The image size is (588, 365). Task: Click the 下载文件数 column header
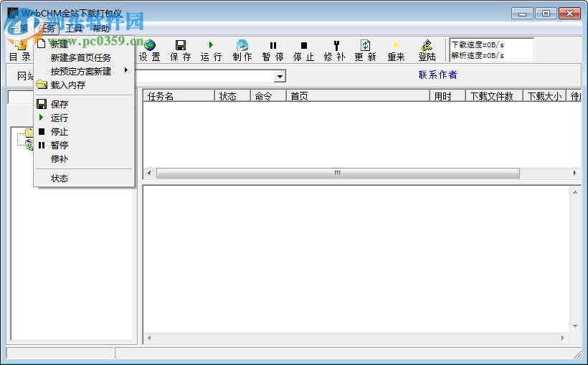[494, 96]
